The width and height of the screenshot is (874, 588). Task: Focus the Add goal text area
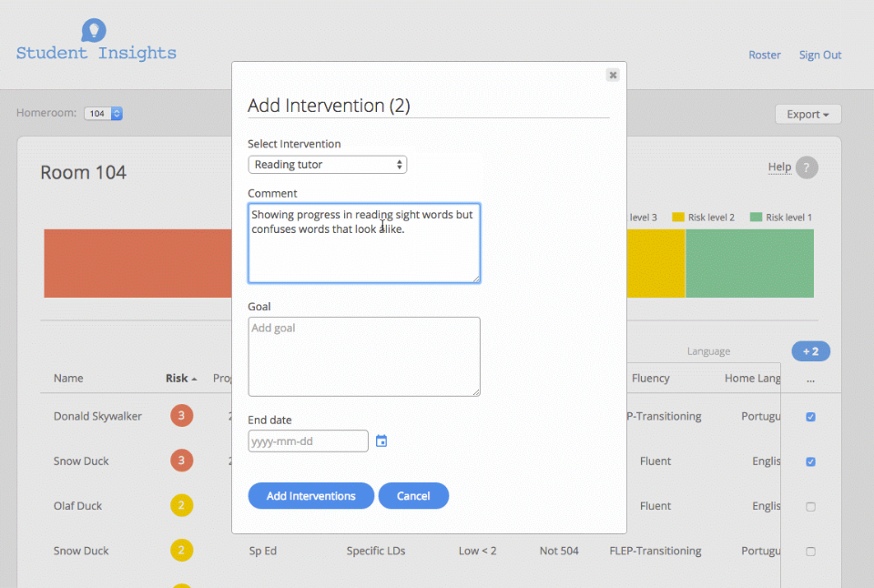(364, 356)
